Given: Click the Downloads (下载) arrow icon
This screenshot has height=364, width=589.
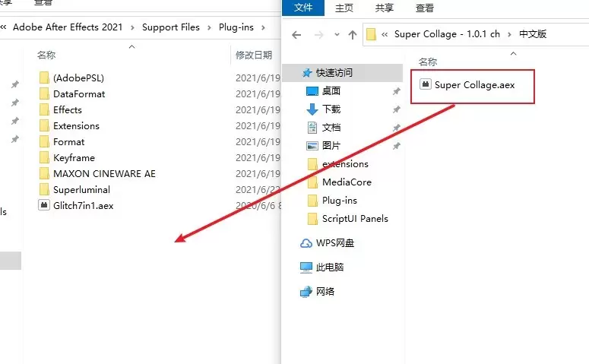Looking at the screenshot, I should click(x=312, y=109).
